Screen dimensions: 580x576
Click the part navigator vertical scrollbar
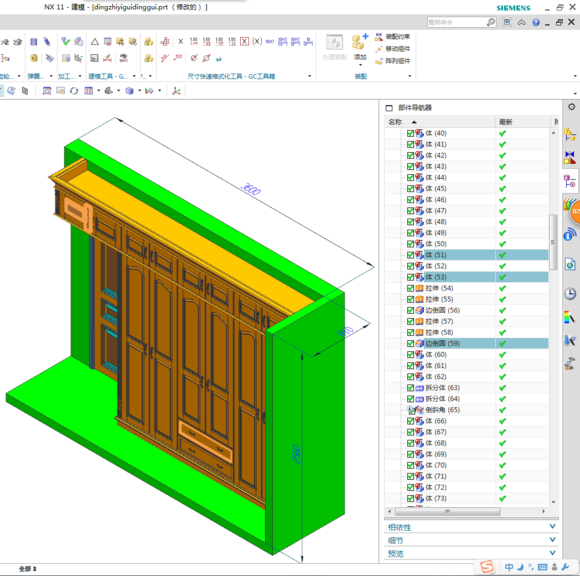point(553,242)
